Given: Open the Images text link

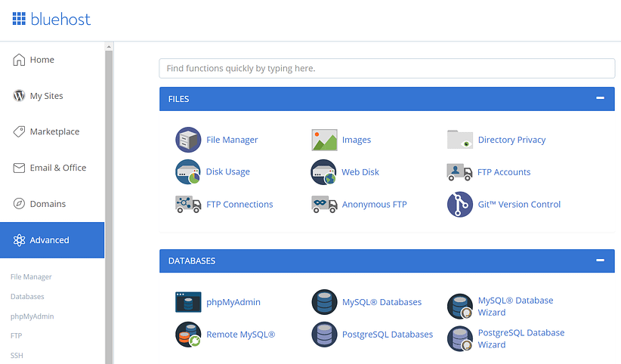Looking at the screenshot, I should [357, 140].
